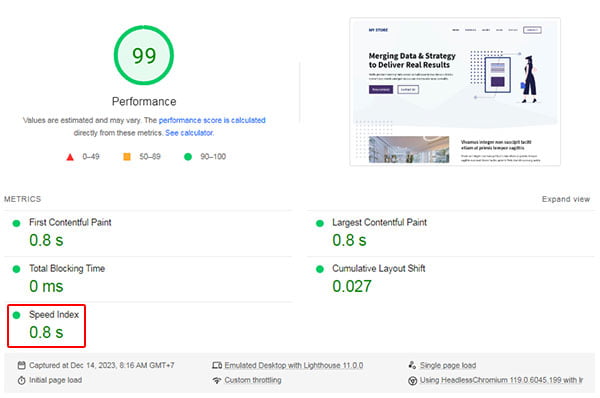This screenshot has height=398, width=600.
Task: Click the green dot beside Speed Index
Action: pyautogui.click(x=16, y=315)
